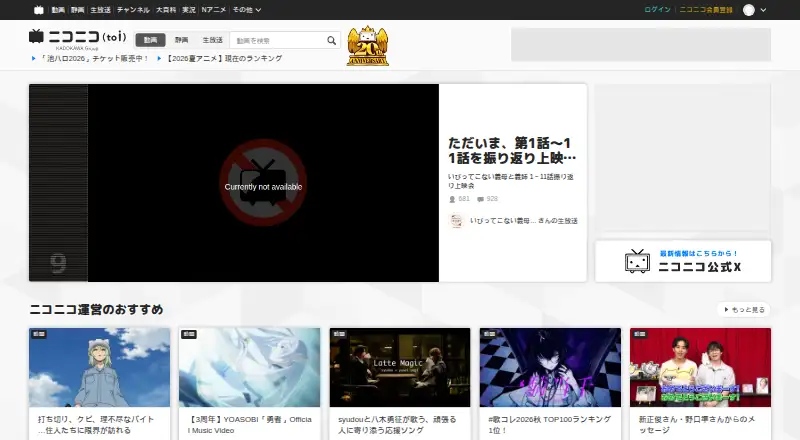Click the grey ad placeholder above 公式X banner
Screen dimensions: 800x440
(x=683, y=158)
